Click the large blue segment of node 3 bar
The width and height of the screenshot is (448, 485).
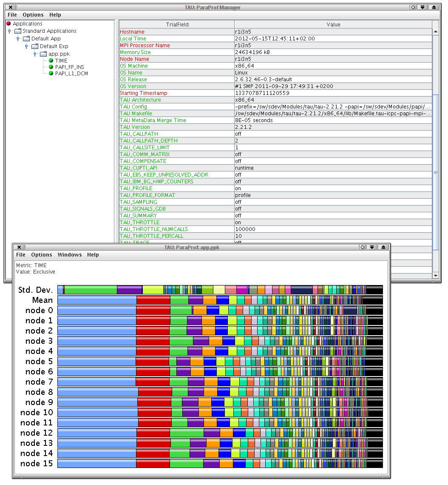pyautogui.click(x=97, y=341)
